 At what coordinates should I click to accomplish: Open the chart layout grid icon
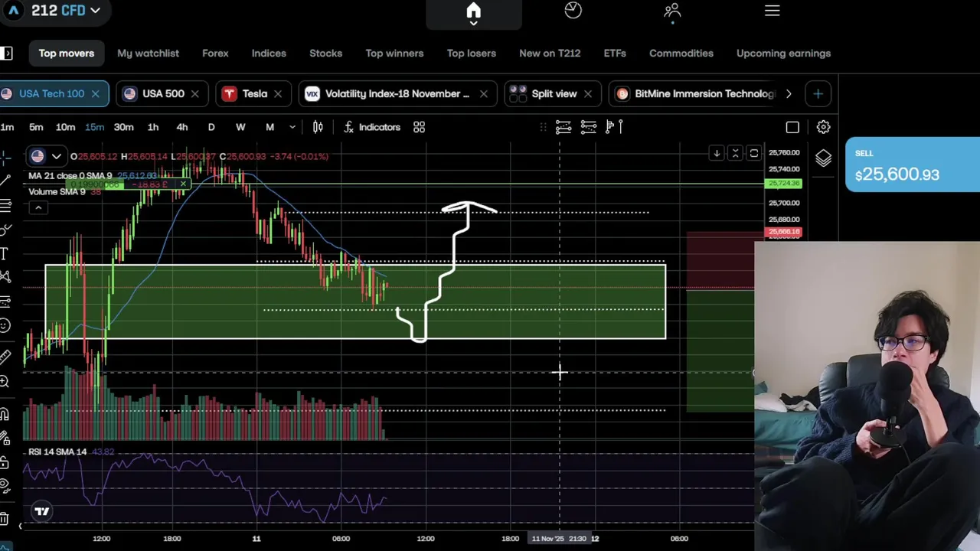[419, 127]
